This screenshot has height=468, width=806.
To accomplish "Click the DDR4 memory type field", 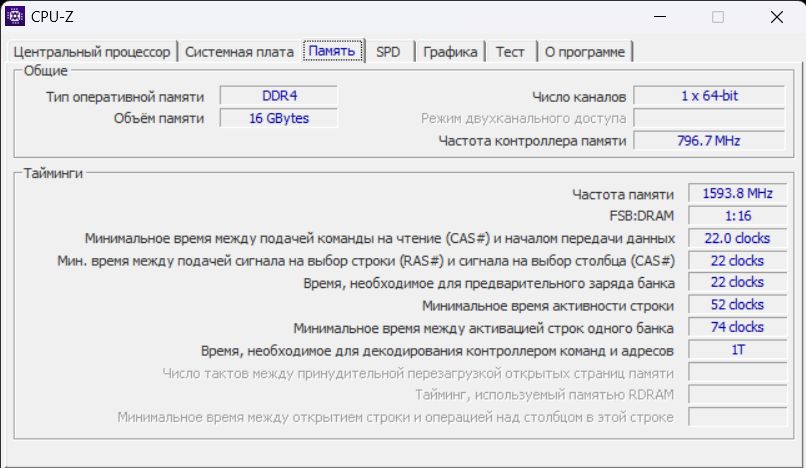I will coord(279,96).
